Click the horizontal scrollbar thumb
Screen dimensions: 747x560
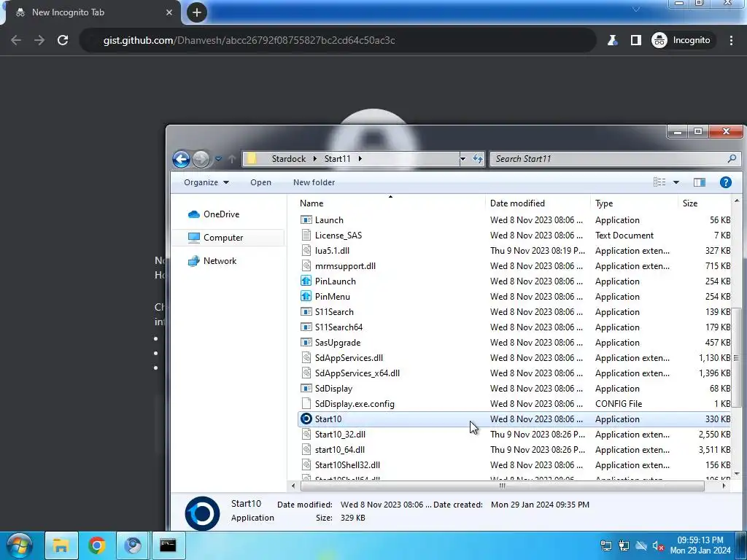(x=502, y=486)
